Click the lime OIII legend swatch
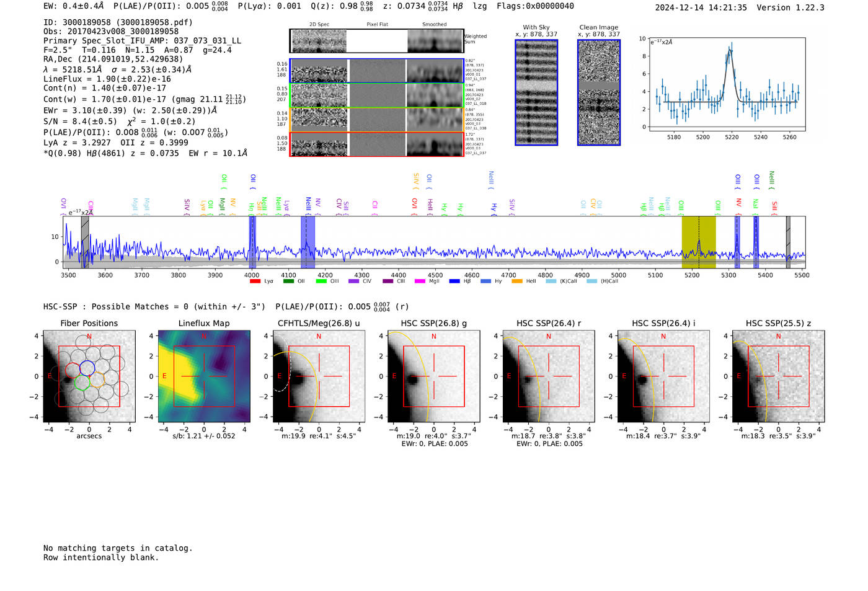Image resolution: width=868 pixels, height=591 pixels. (x=321, y=282)
